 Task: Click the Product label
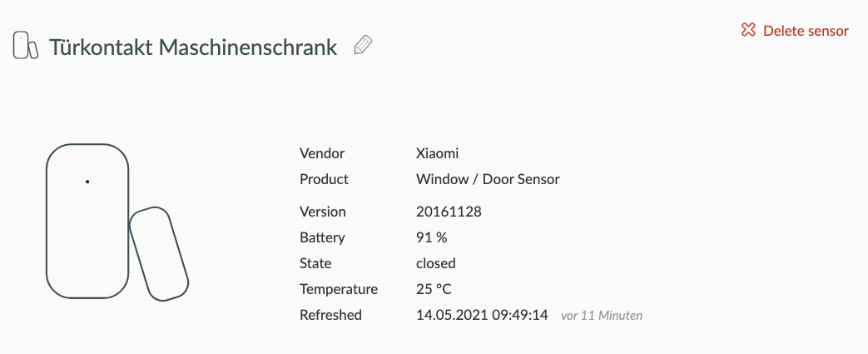324,179
